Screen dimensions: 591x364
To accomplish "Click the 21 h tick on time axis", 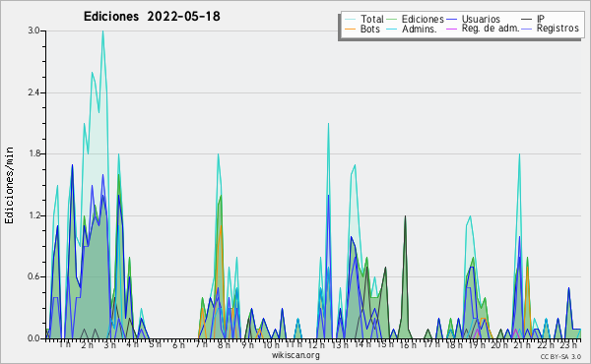I will (x=522, y=345).
